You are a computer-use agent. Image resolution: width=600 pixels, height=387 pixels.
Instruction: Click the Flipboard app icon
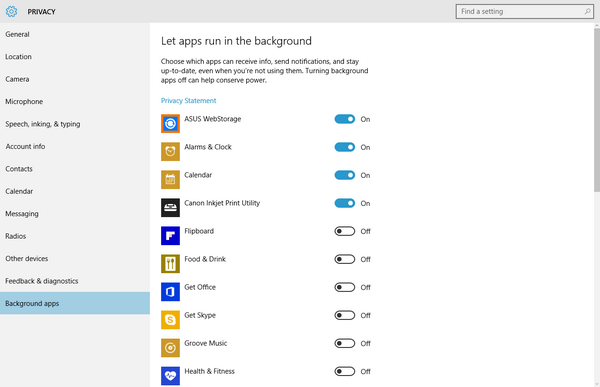pos(170,235)
